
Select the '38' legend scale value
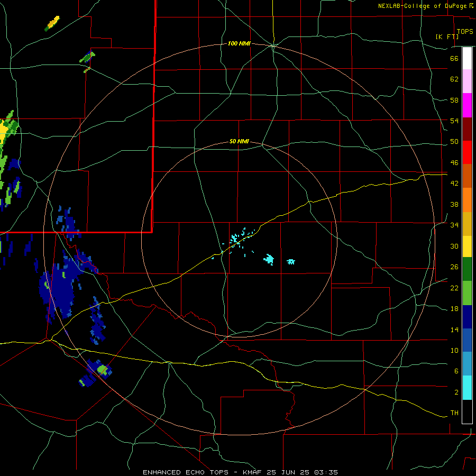454,204
